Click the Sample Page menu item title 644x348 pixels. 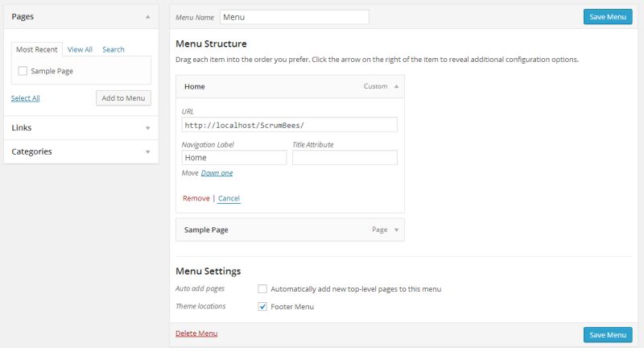(206, 230)
